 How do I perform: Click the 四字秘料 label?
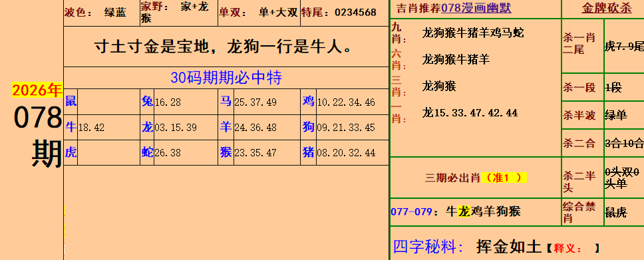[428, 247]
